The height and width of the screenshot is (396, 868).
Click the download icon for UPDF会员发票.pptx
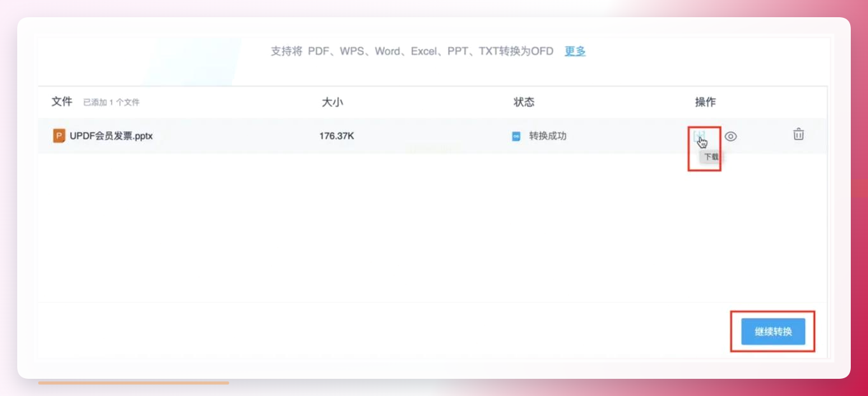[x=699, y=136]
